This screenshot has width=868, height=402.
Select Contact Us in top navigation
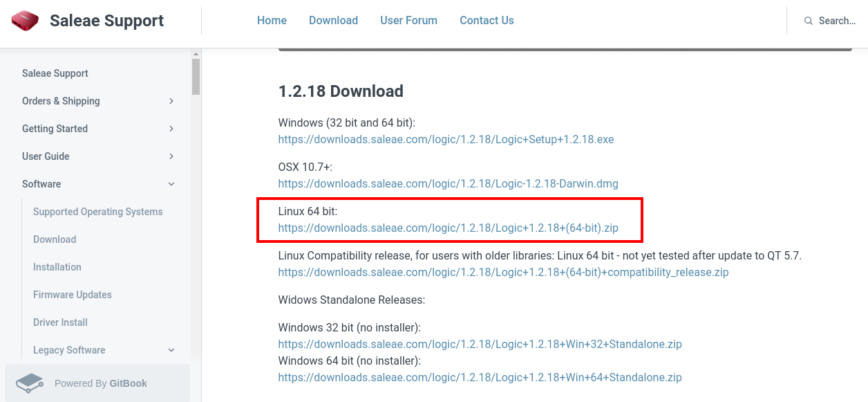tap(487, 21)
